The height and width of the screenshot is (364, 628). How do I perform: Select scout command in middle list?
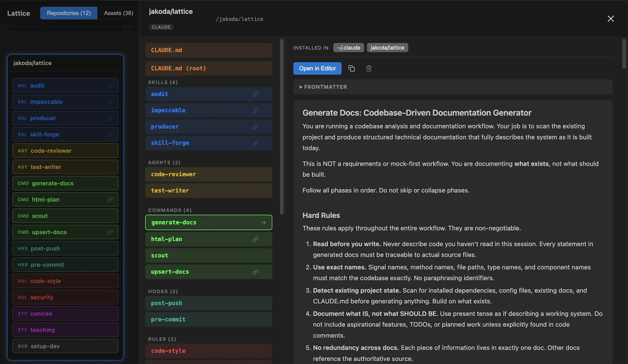tap(209, 255)
